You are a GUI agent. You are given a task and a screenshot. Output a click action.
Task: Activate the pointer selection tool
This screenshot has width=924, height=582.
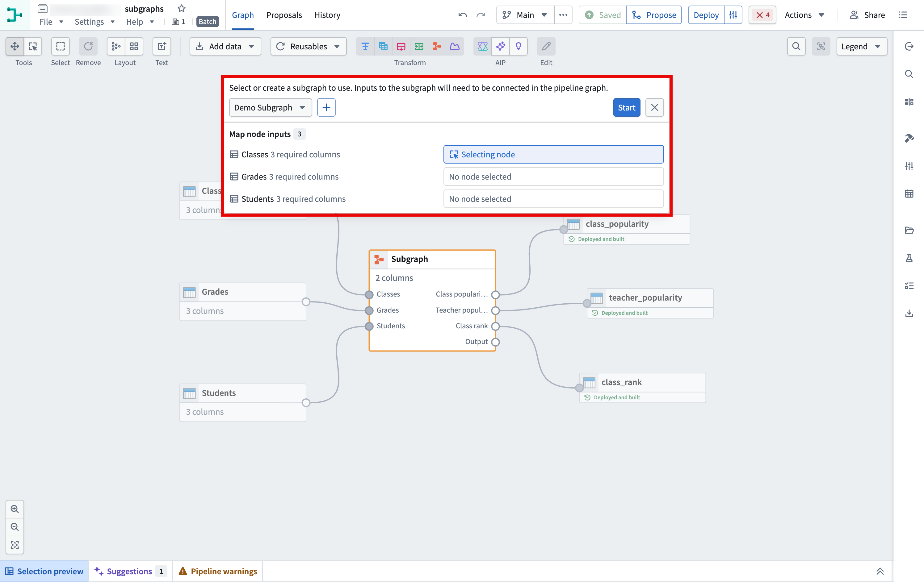pyautogui.click(x=33, y=46)
